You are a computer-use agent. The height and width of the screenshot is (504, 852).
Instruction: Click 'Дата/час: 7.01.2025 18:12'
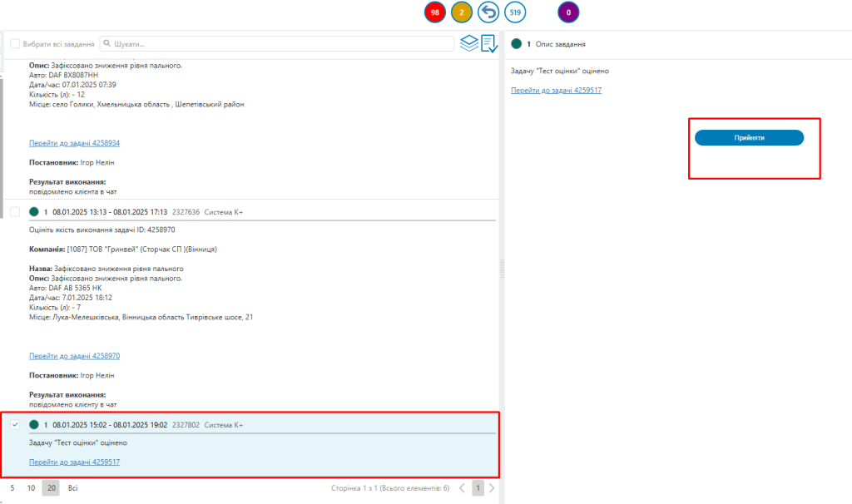pyautogui.click(x=71, y=298)
